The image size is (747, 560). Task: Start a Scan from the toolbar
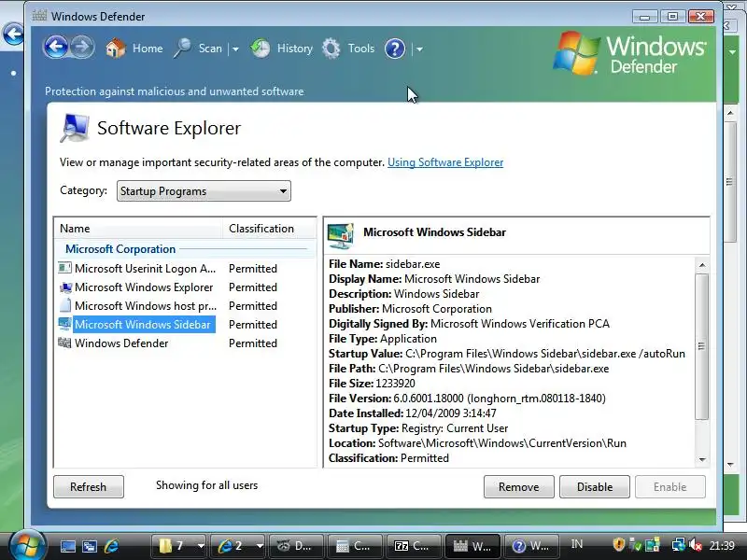point(199,49)
